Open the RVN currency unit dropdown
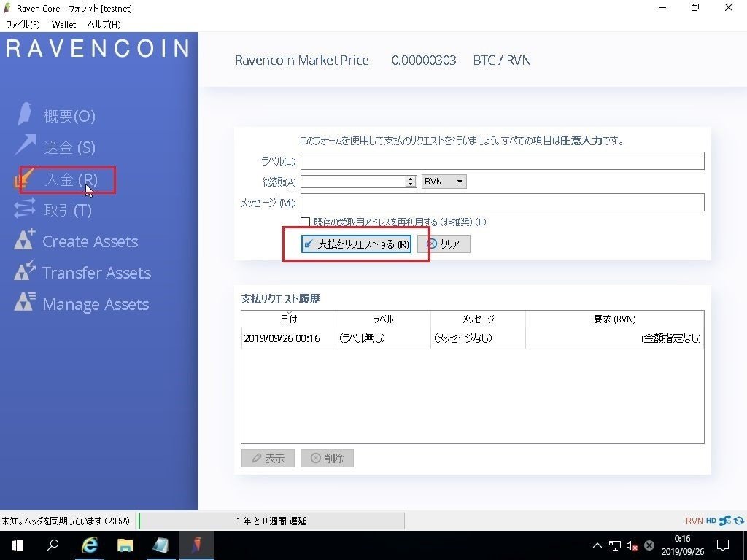The width and height of the screenshot is (747, 560). (x=444, y=181)
